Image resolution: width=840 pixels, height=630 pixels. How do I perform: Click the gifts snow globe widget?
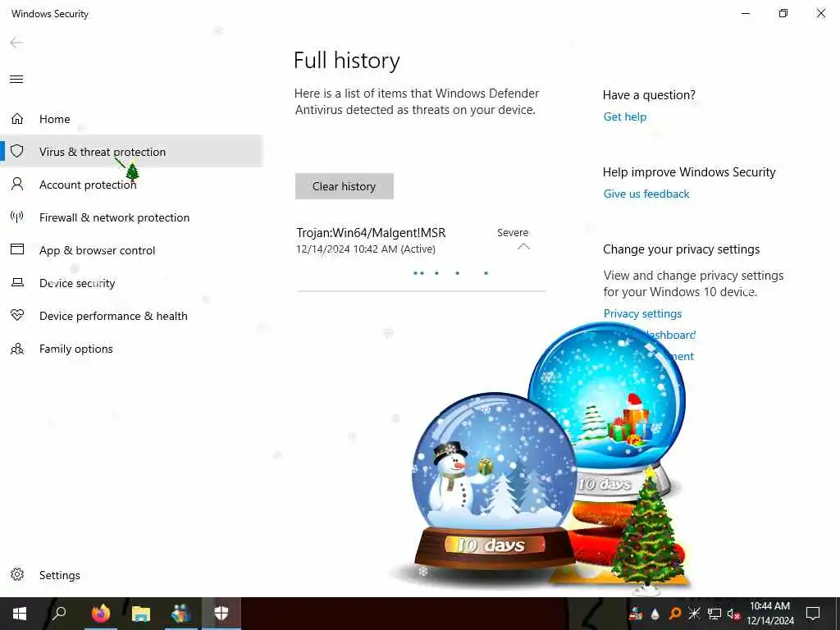point(608,402)
